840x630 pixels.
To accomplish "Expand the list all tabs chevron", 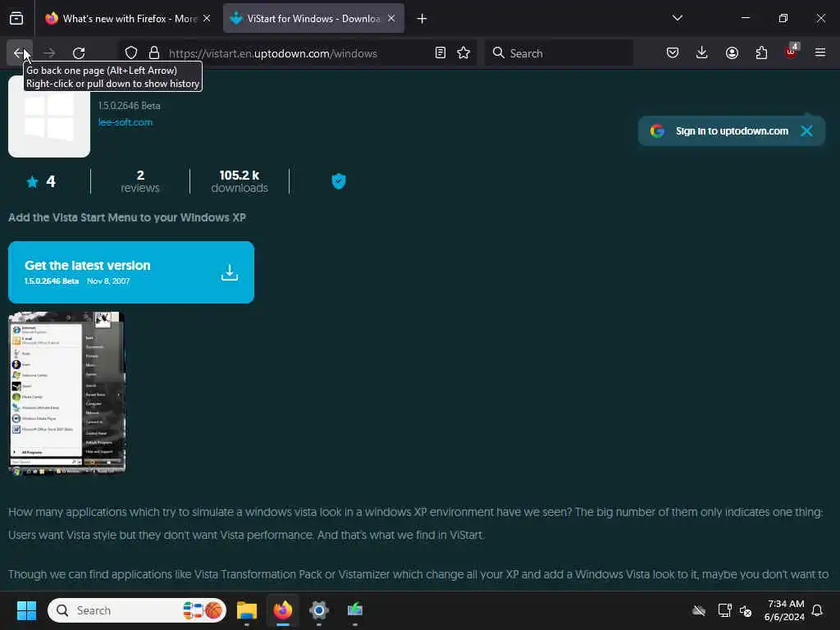I will (x=677, y=18).
